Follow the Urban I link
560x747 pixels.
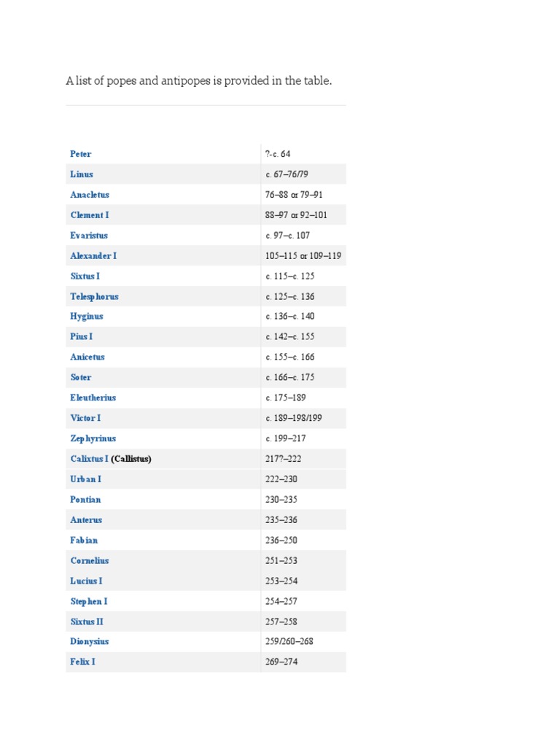click(86, 479)
